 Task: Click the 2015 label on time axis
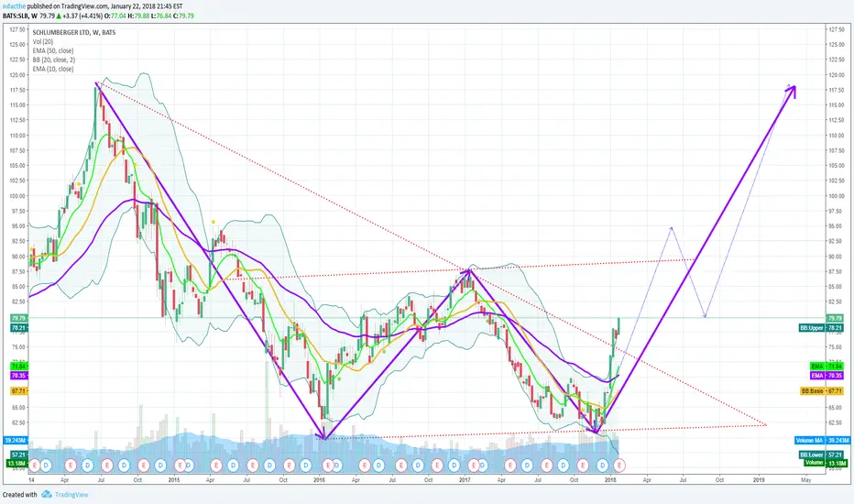coord(174,480)
